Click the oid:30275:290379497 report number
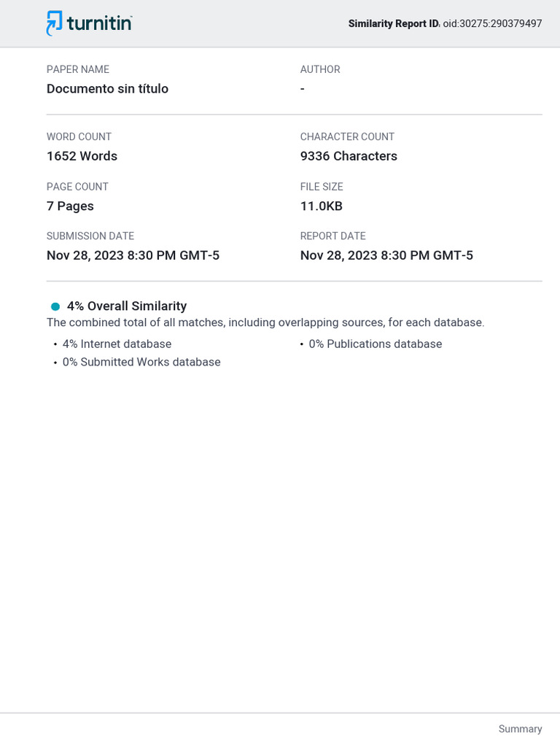The image size is (560, 747). click(x=492, y=23)
